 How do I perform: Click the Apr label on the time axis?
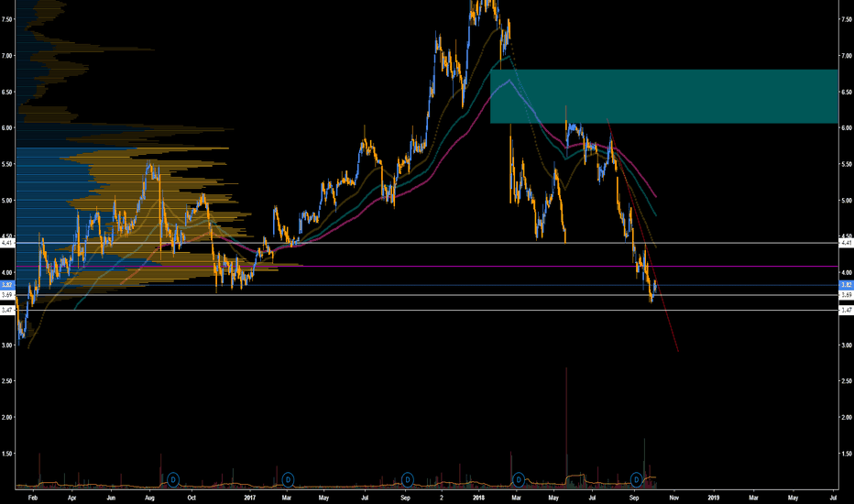(71, 498)
